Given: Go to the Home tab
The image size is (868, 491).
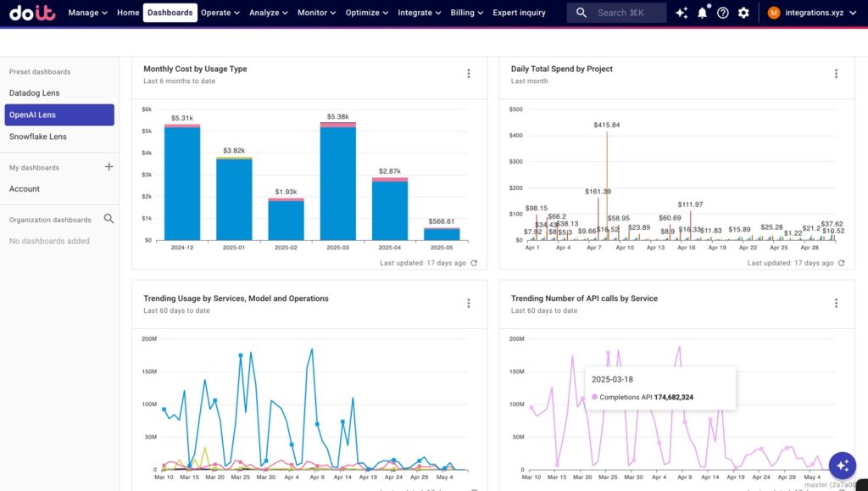Looking at the screenshot, I should pyautogui.click(x=128, y=13).
